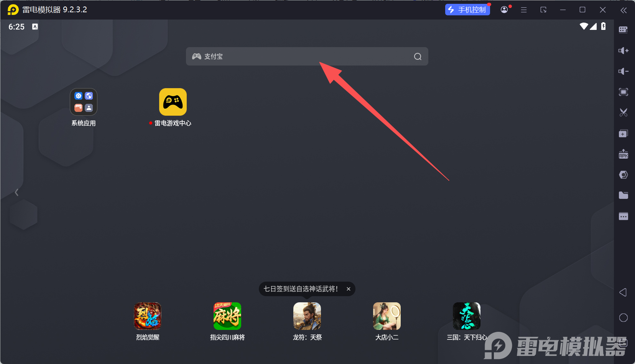Close the 七日签到 tooltip bubble
Screen dimensions: 635x364
(349, 289)
